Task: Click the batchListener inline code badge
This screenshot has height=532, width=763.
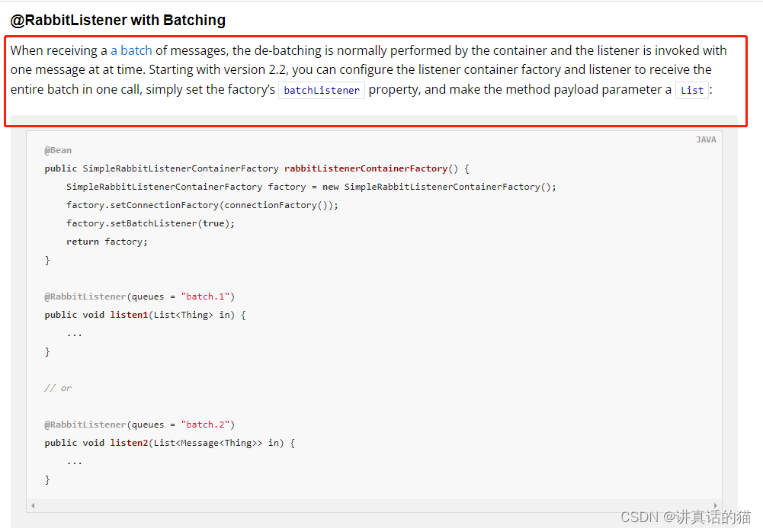Action: 321,89
